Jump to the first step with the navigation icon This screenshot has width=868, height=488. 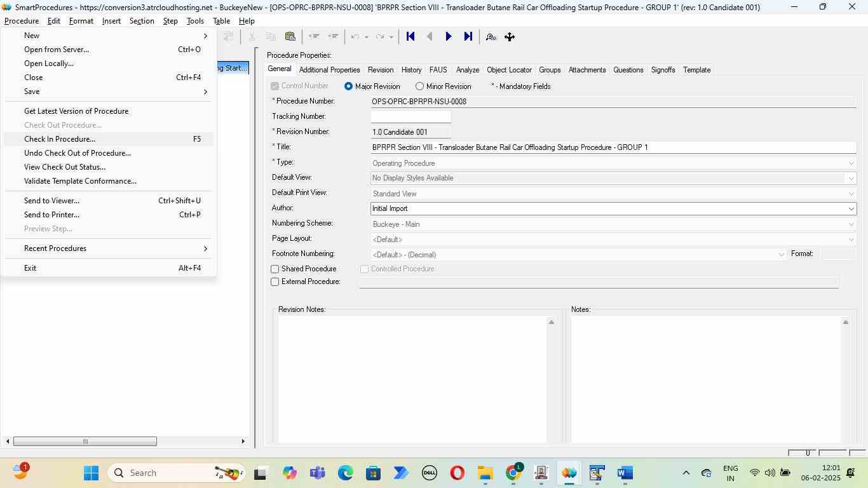(x=410, y=37)
